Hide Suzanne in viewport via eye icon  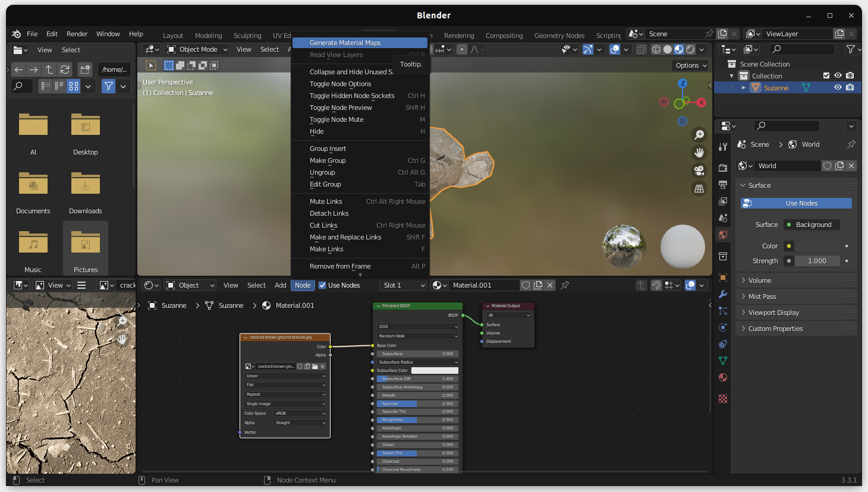(x=838, y=87)
